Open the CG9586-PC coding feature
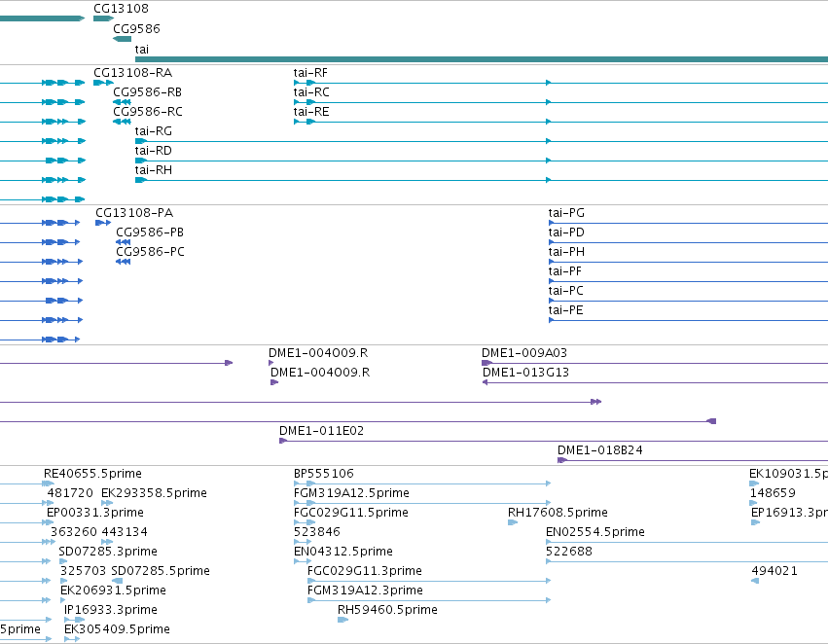This screenshot has height=644, width=828. click(123, 262)
